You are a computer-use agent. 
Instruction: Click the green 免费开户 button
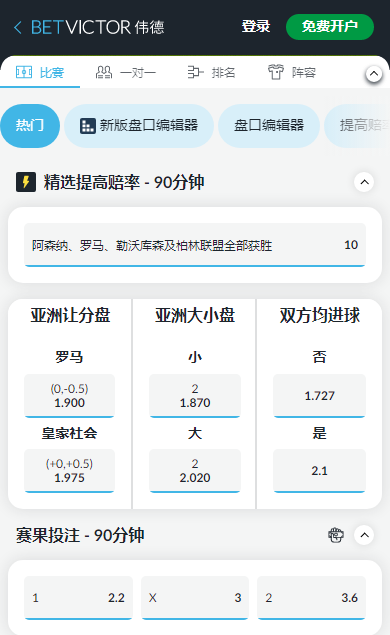[x=330, y=27]
